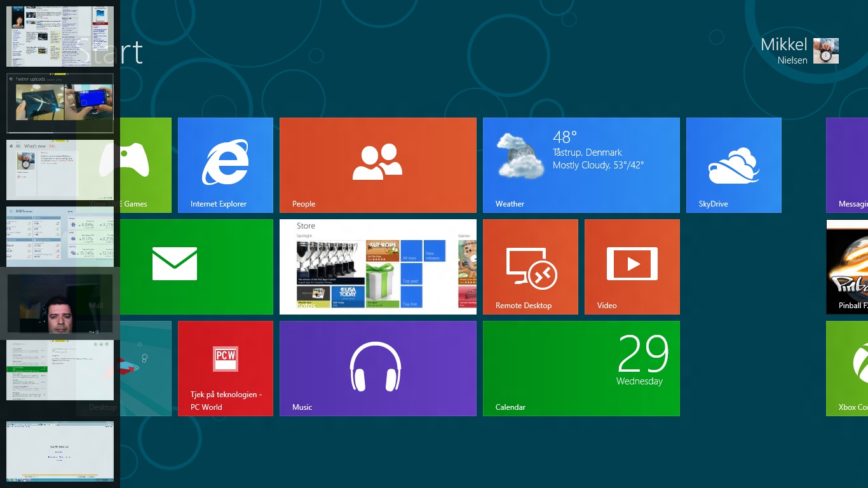Switch to the webcam app thumbnail with the face
Image resolution: width=868 pixels, height=488 pixels.
[60, 303]
